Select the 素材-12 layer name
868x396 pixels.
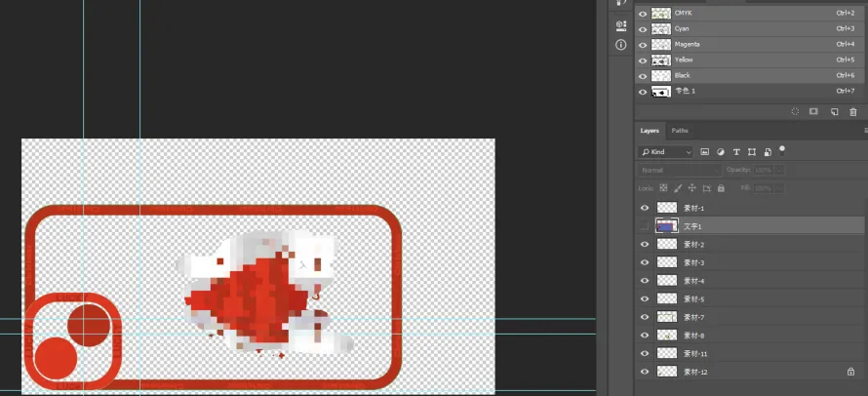point(695,372)
